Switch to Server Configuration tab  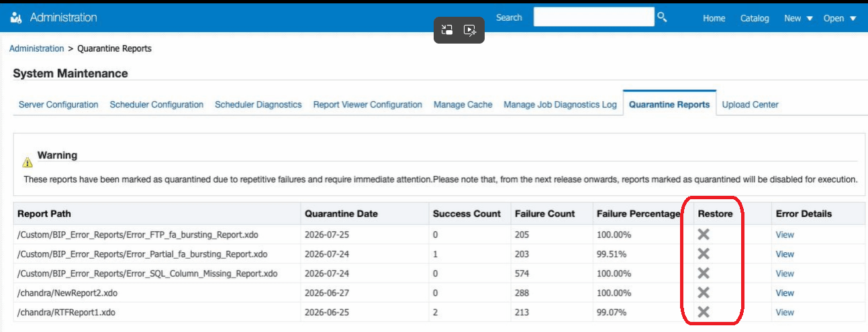pyautogui.click(x=58, y=105)
